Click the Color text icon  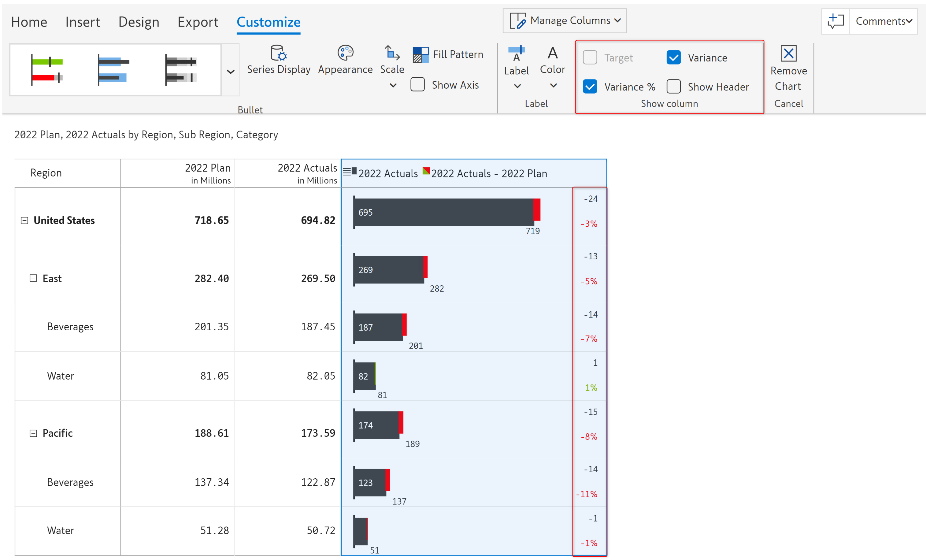click(x=552, y=53)
